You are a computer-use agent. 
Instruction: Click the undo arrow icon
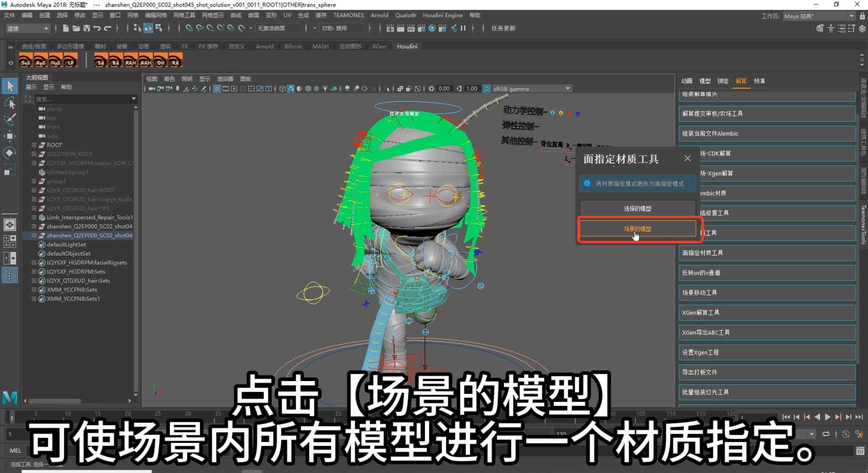tap(97, 29)
